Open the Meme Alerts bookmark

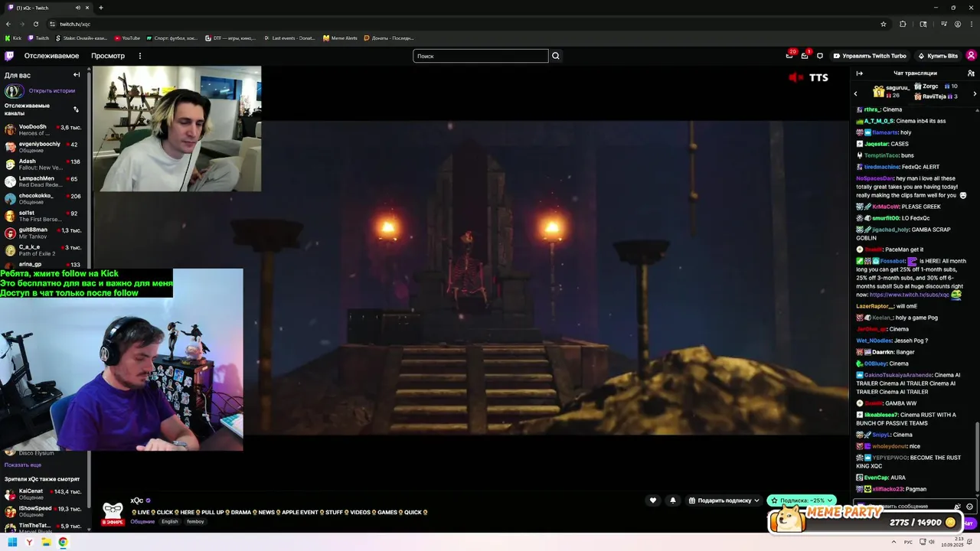[340, 38]
